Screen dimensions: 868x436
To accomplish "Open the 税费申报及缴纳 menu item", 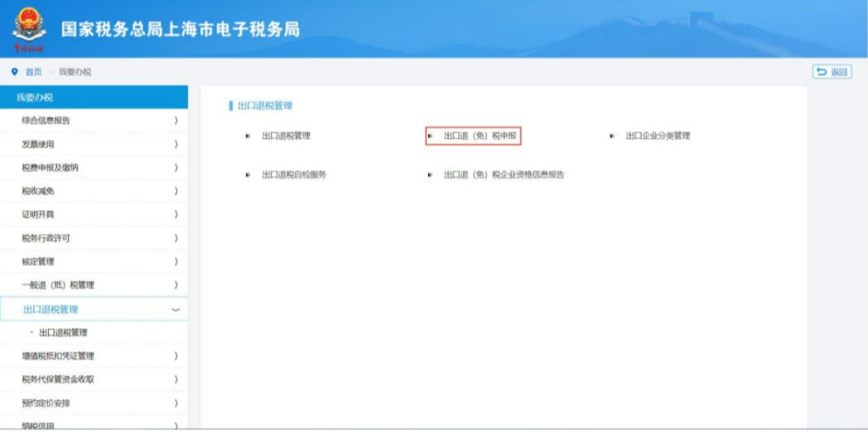I will point(94,168).
